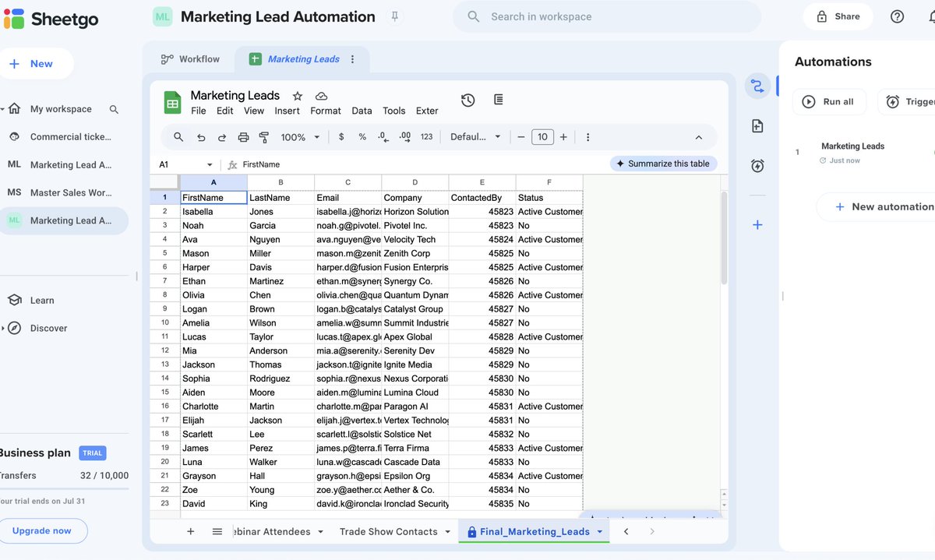Open Trade Show Contacts sheet dropdown
The image size is (935, 560).
[447, 532]
